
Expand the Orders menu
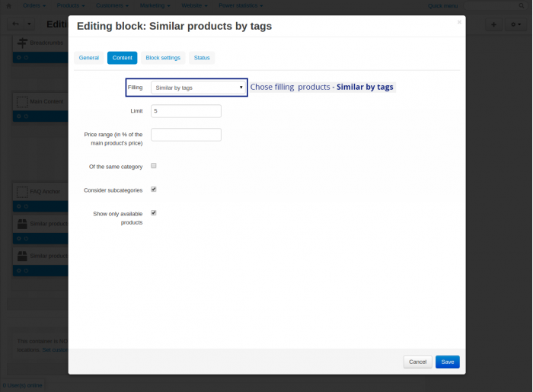point(34,6)
